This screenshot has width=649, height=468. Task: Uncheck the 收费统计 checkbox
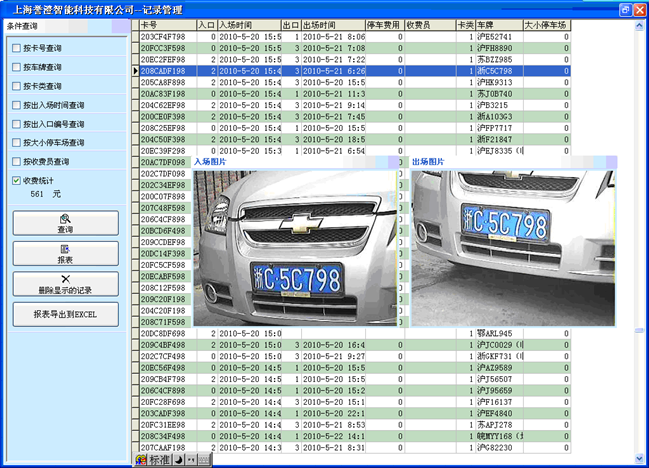[x=15, y=181]
